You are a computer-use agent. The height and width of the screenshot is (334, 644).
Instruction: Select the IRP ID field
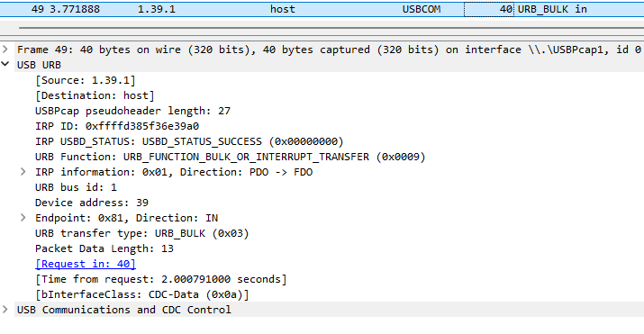pos(117,126)
